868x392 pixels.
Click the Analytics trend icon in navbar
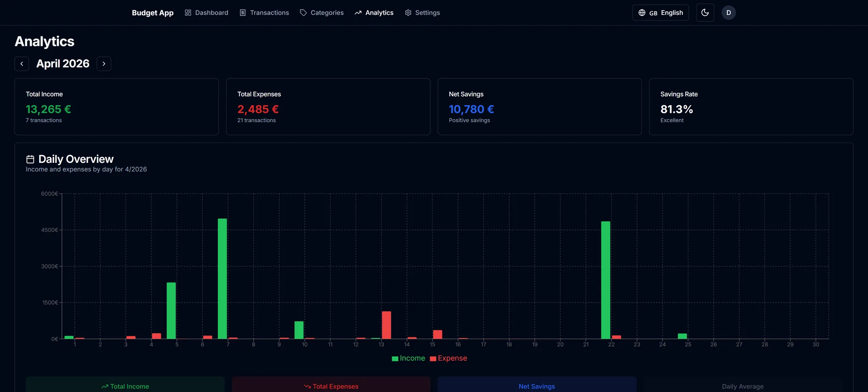click(358, 13)
